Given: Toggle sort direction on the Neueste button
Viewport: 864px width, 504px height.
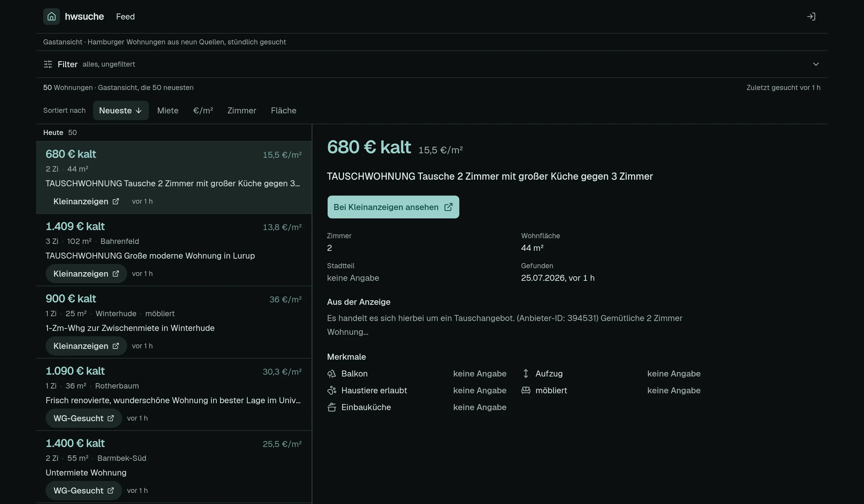Looking at the screenshot, I should (121, 111).
